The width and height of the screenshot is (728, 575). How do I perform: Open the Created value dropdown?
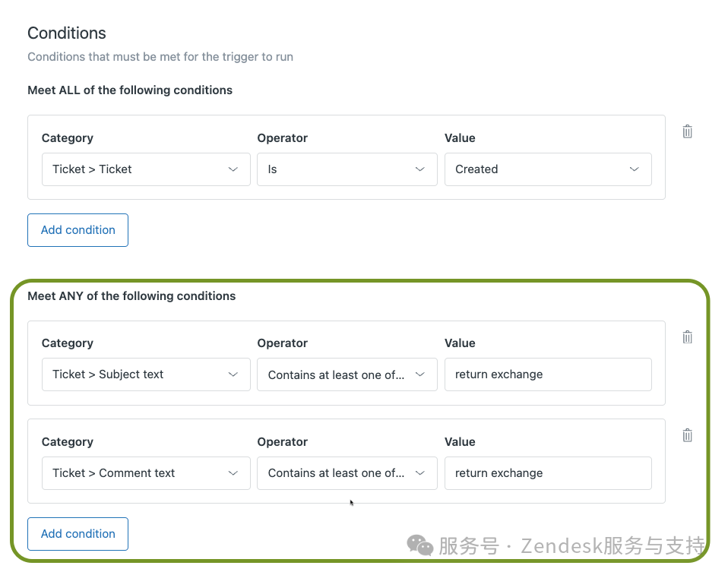pos(547,169)
